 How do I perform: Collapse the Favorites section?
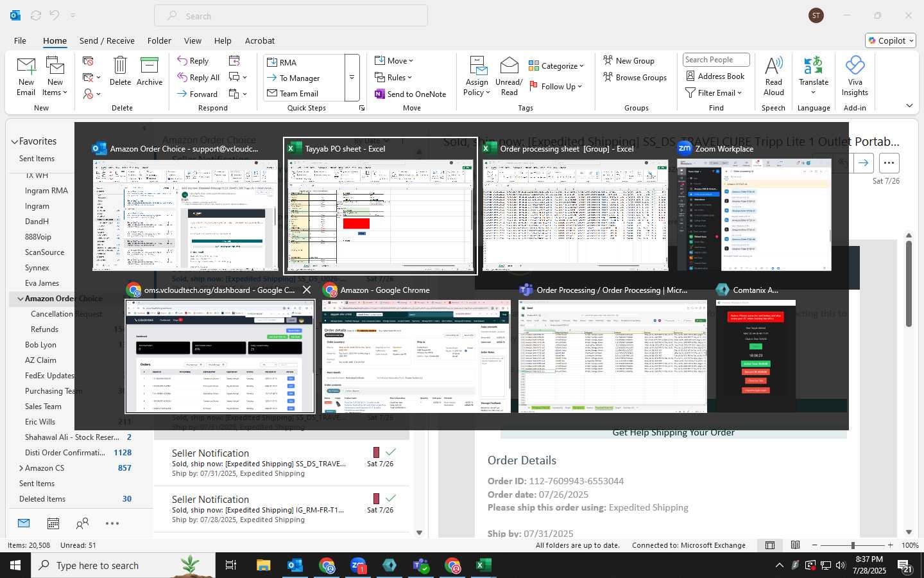(15, 141)
